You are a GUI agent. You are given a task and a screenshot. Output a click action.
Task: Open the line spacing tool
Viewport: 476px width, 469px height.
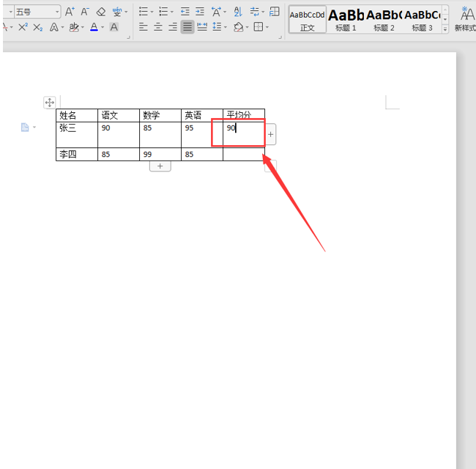point(217,27)
